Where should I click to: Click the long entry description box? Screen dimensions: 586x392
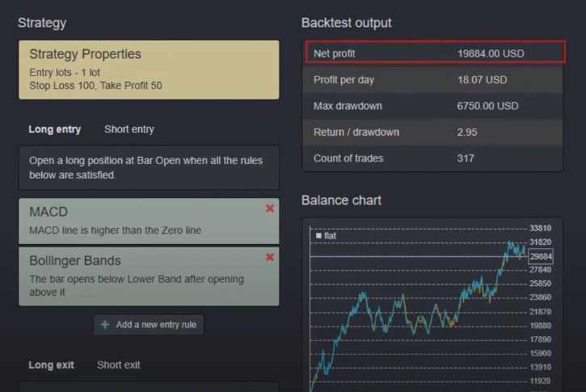point(149,167)
